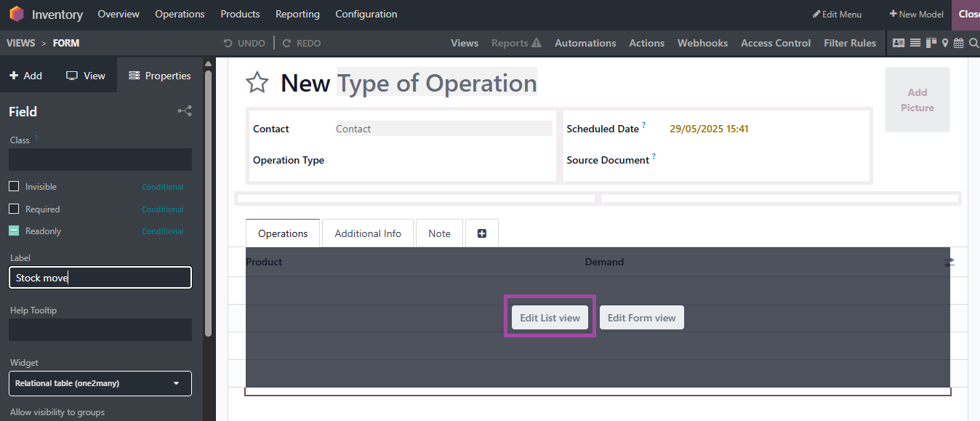The width and height of the screenshot is (980, 421).
Task: Open the Overview menu
Action: [x=119, y=14]
